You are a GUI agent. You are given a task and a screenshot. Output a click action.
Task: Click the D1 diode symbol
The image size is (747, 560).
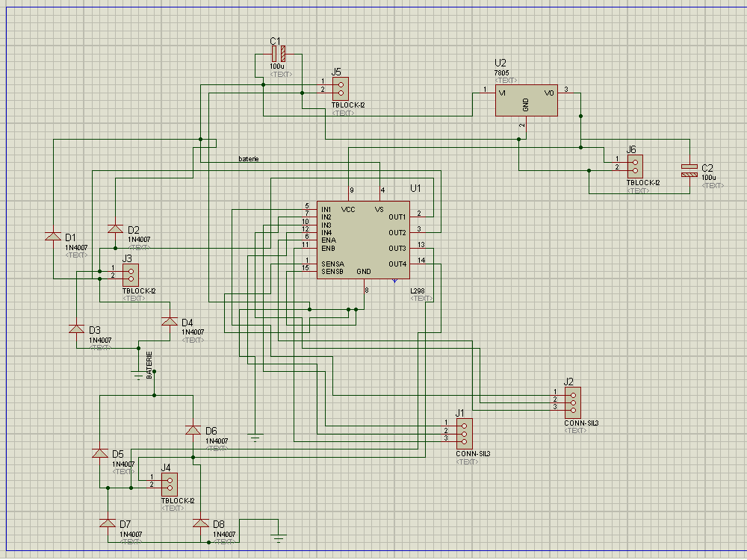(53, 236)
